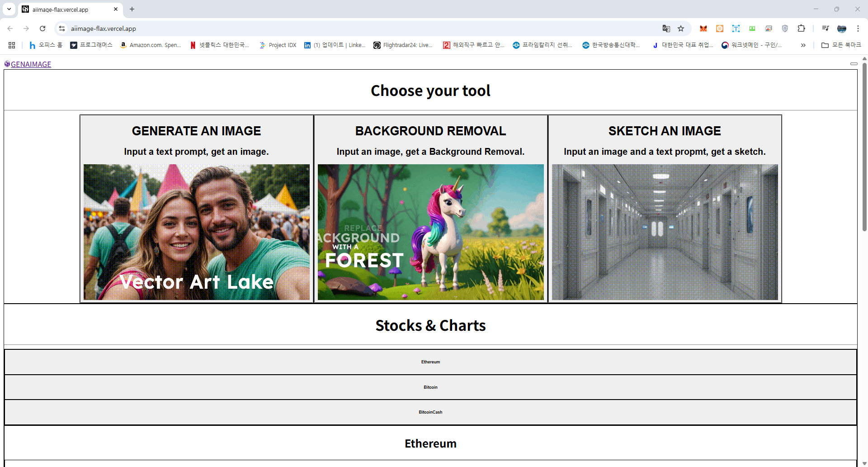This screenshot has height=467, width=868.
Task: Click the SKETCH AN IMAGE heading
Action: pos(665,131)
